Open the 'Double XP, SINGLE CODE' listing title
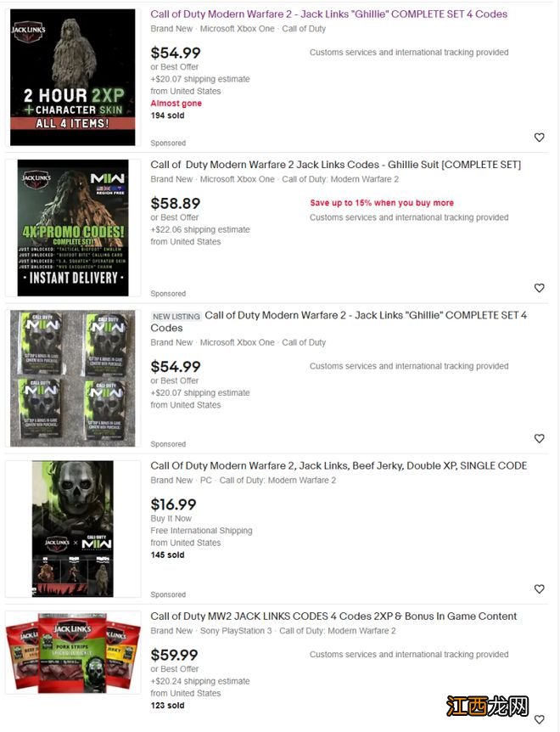This screenshot has width=560, height=732. 339,466
